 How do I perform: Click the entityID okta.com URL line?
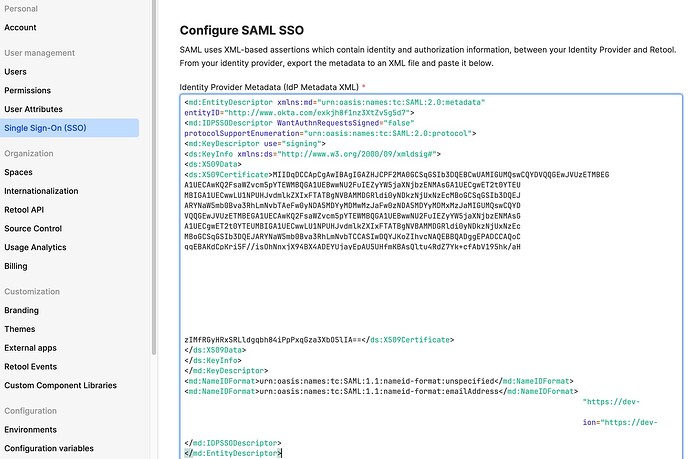click(x=299, y=113)
